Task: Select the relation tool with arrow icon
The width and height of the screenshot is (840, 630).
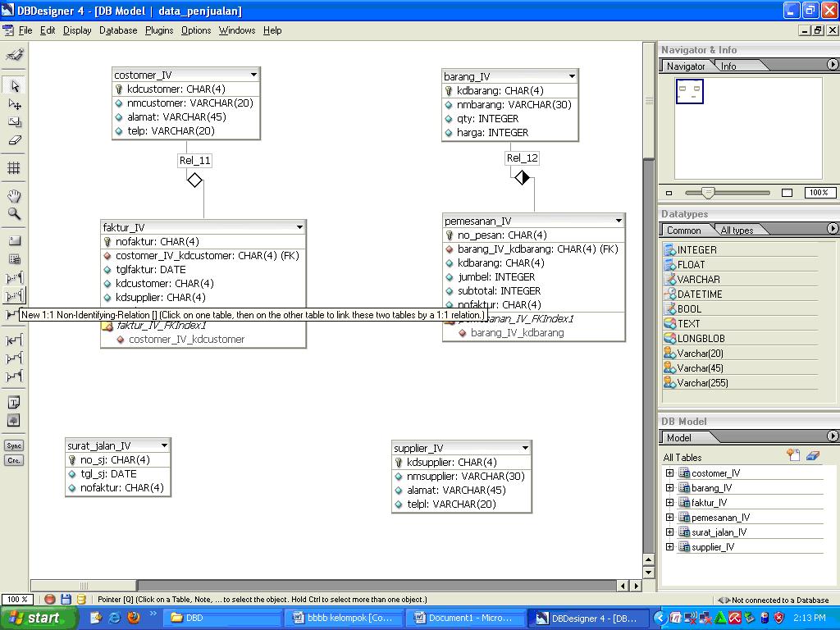Action: point(15,340)
